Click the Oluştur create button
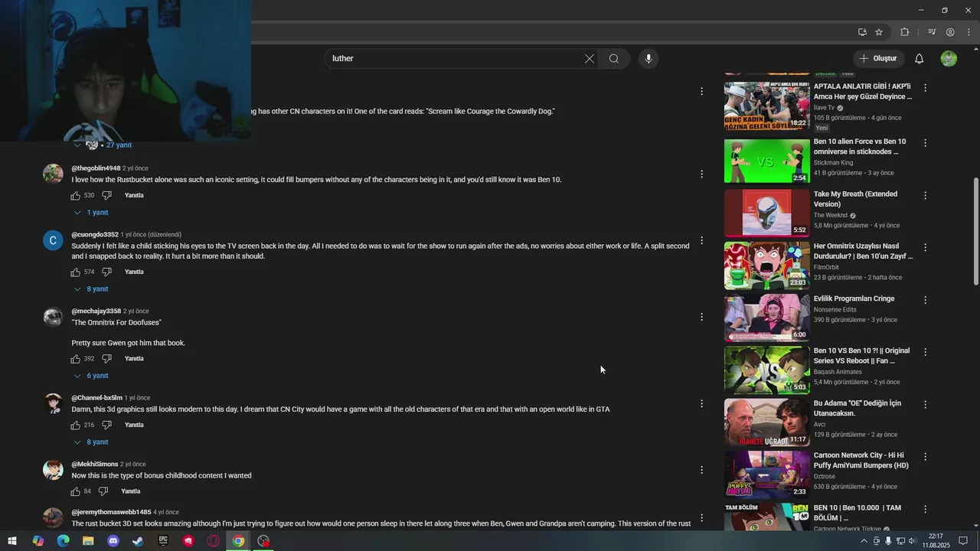The height and width of the screenshot is (551, 980). click(x=879, y=59)
